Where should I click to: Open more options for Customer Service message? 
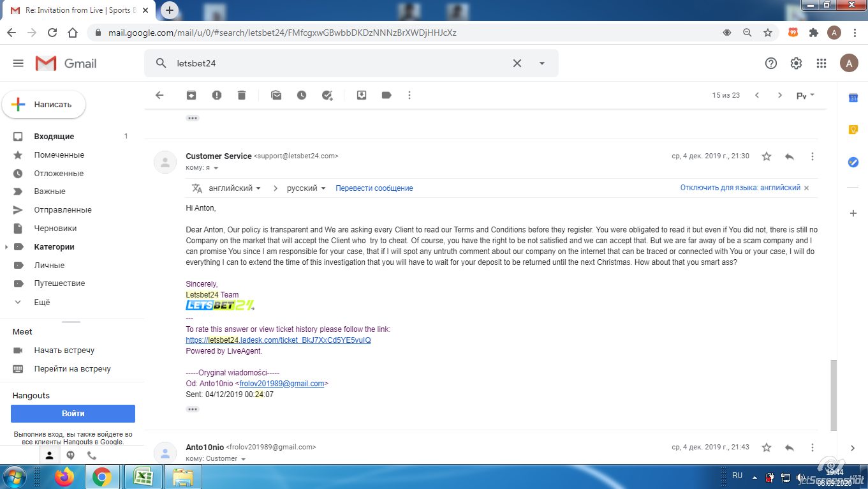[813, 156]
